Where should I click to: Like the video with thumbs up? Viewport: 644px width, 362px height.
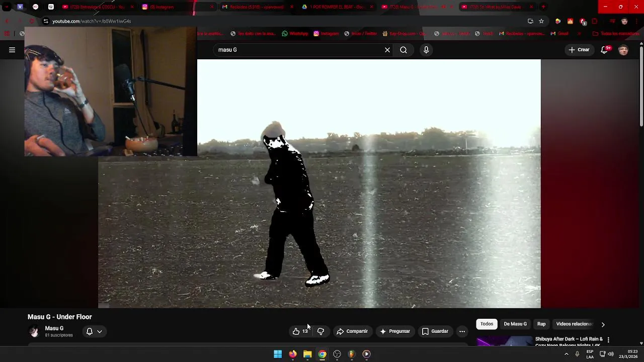300,331
